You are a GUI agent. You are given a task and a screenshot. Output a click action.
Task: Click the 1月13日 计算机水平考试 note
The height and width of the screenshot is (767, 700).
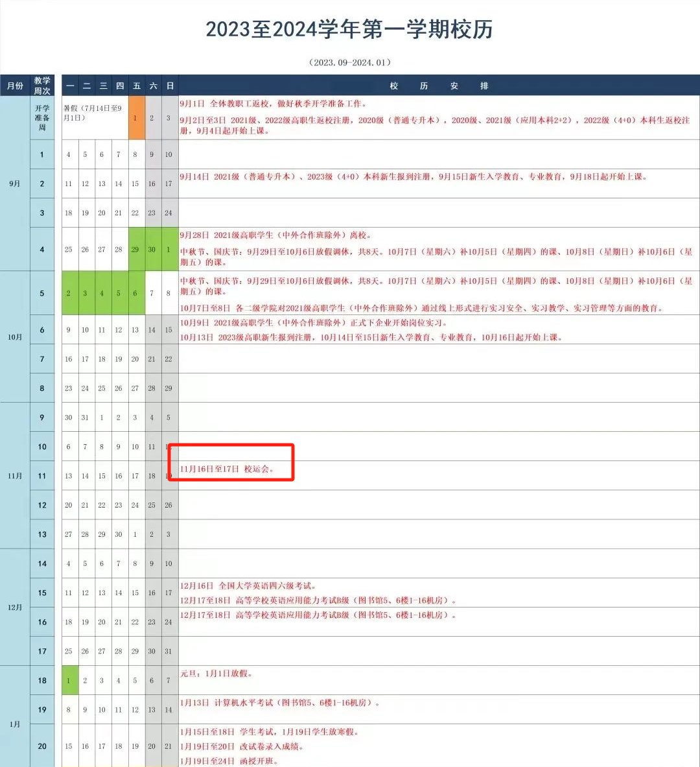coord(280,703)
